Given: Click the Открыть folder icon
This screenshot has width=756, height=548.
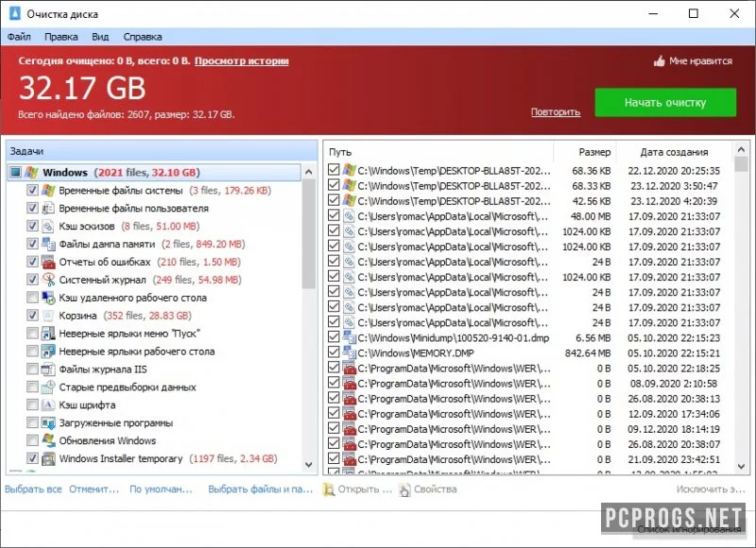Looking at the screenshot, I should click(329, 489).
